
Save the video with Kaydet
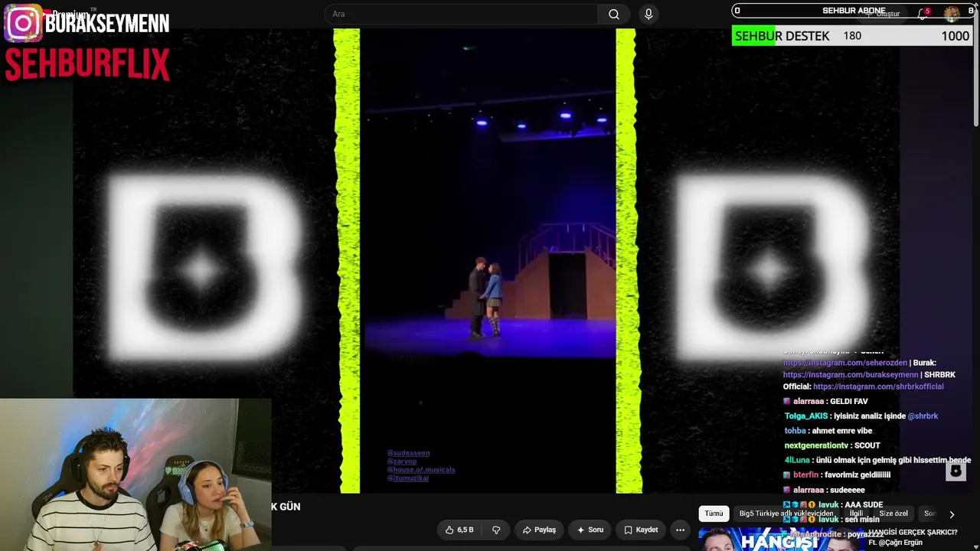point(641,530)
